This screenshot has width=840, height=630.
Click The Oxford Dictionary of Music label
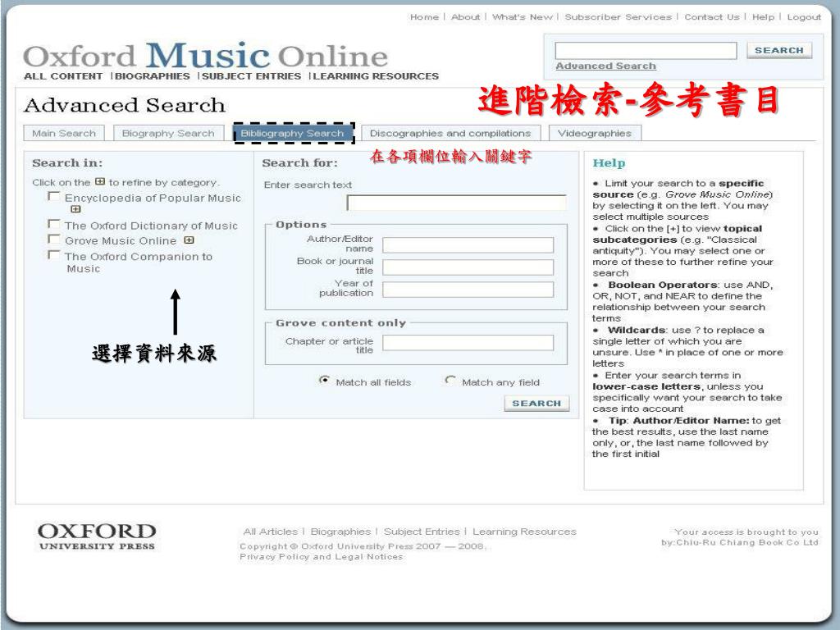(x=151, y=226)
